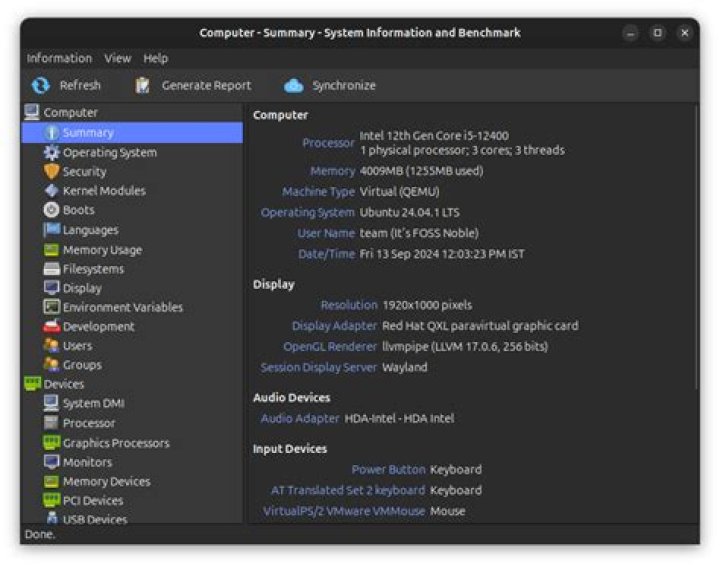The height and width of the screenshot is (567, 720).
Task: Open the View menu
Action: click(x=118, y=58)
